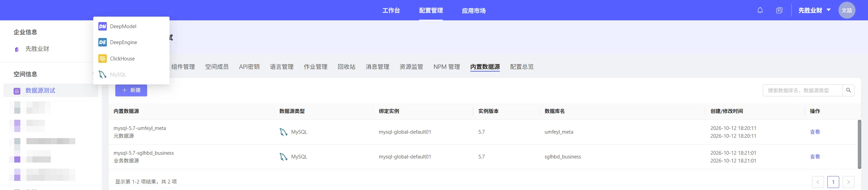
Task: Click the 企业信息 section heading
Action: click(x=25, y=32)
